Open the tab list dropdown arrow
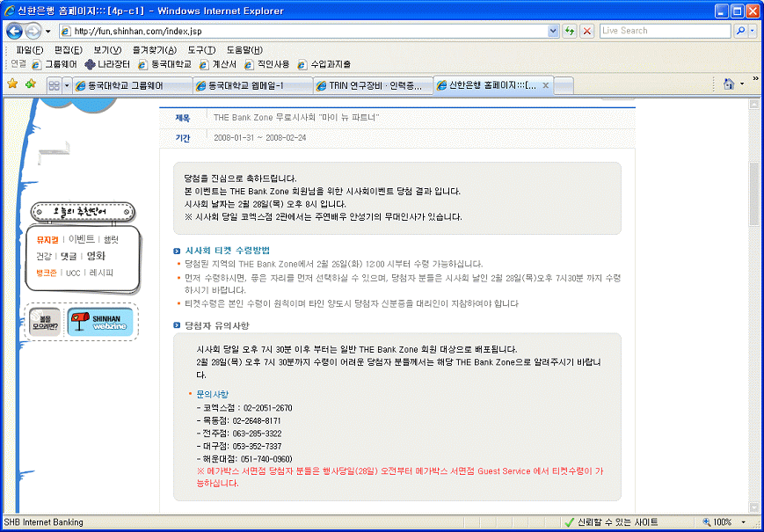764x532 pixels. pos(67,86)
